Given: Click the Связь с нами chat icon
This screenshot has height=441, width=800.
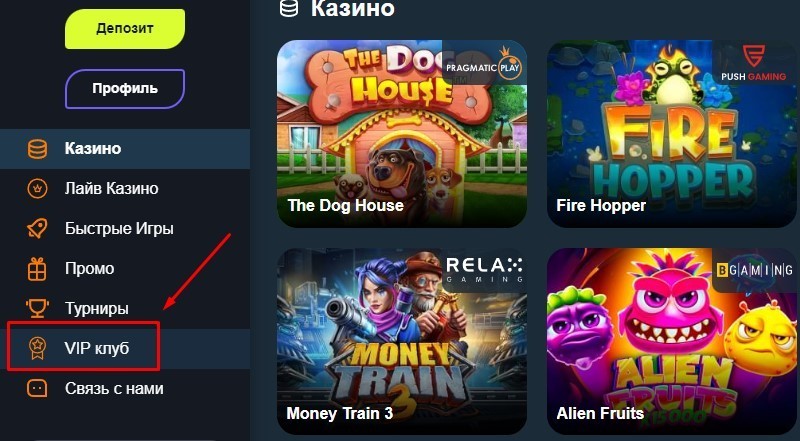Looking at the screenshot, I should [x=37, y=388].
